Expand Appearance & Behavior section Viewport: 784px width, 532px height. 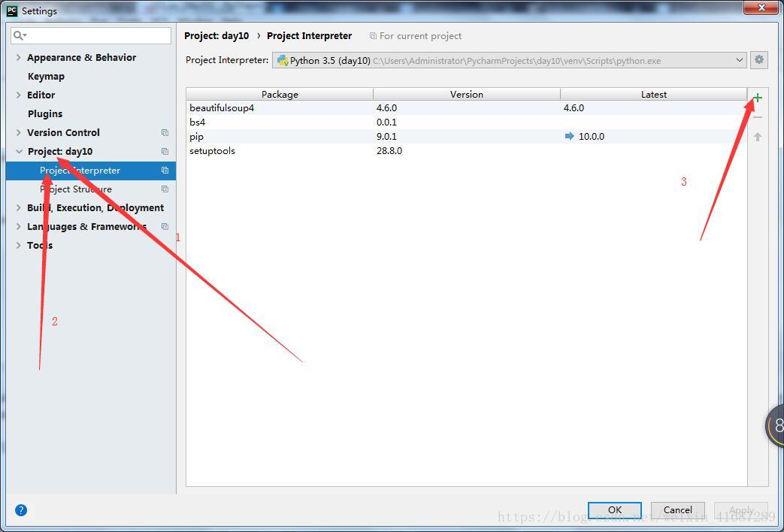pyautogui.click(x=19, y=58)
